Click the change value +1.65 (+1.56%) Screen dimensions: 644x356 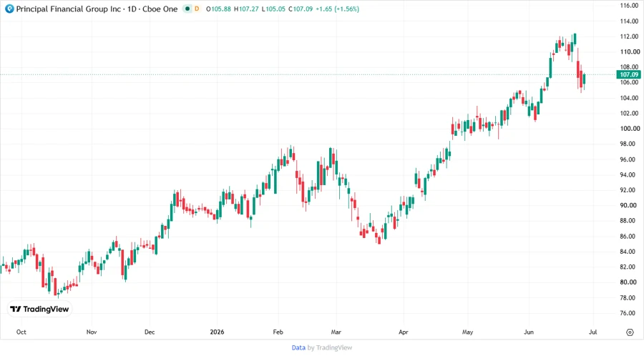coord(337,9)
